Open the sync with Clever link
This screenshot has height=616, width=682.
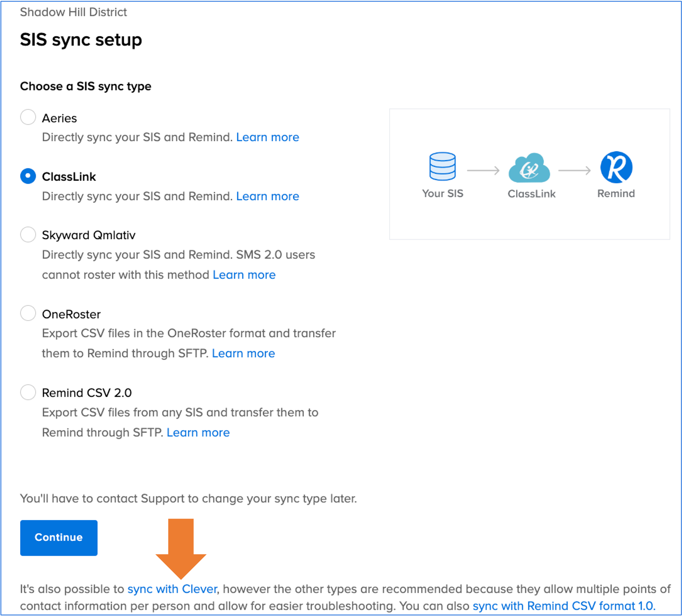point(172,589)
